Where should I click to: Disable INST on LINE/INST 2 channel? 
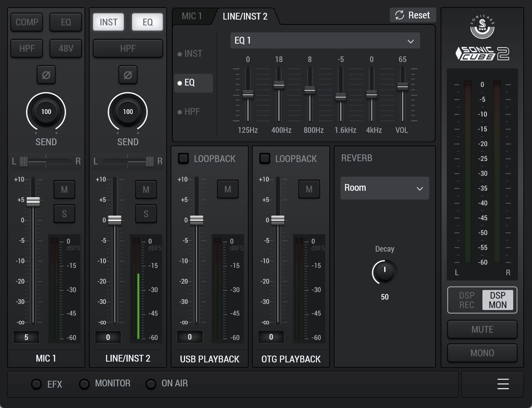coord(108,22)
